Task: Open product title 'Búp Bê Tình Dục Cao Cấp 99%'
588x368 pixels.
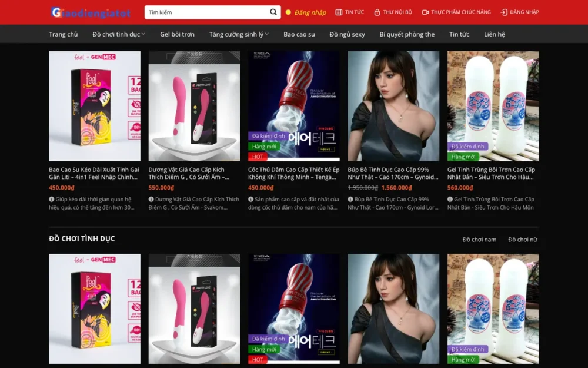Action: (x=393, y=174)
